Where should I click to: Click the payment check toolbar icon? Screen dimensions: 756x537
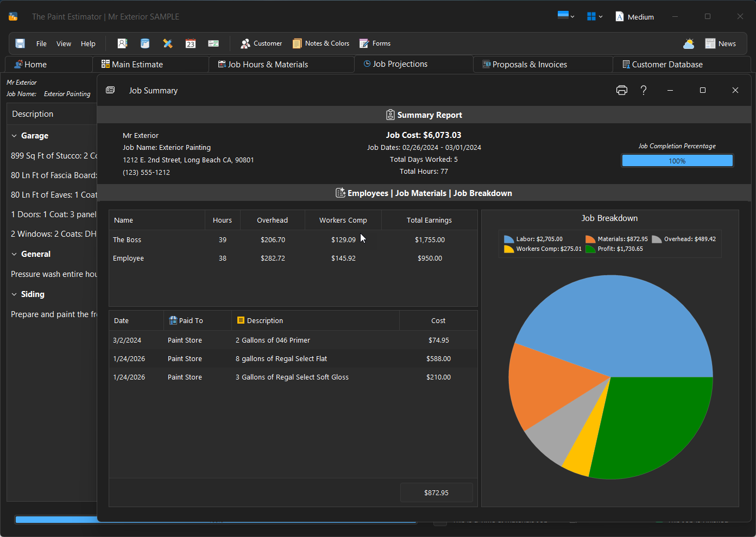click(x=213, y=43)
